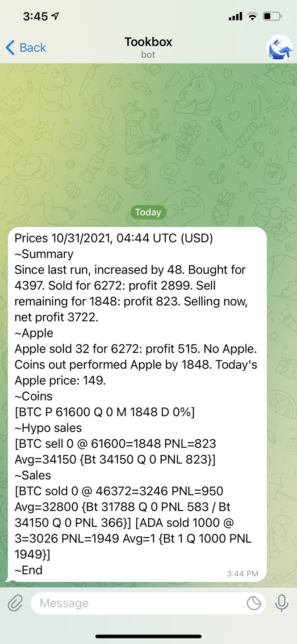Open the Tookbox bot profile avatar

279,47
